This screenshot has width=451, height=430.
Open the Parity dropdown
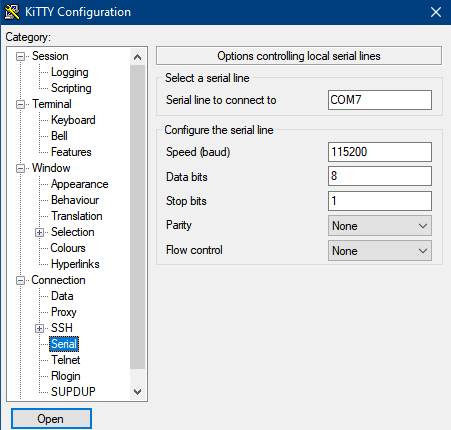(x=380, y=226)
